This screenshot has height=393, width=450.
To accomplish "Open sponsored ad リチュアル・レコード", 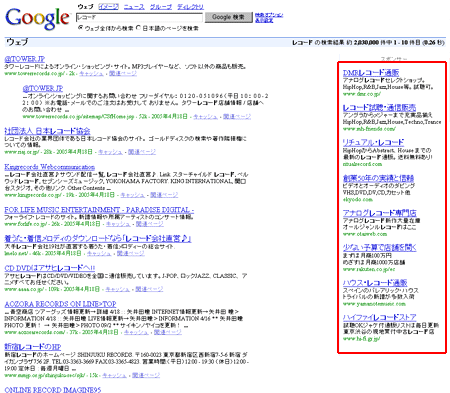I will point(373,143).
